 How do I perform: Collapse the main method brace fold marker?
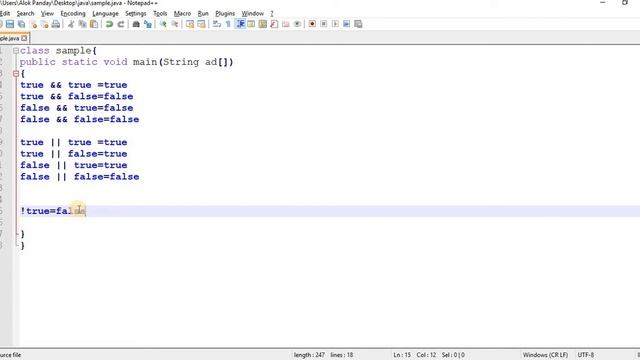coord(16,74)
